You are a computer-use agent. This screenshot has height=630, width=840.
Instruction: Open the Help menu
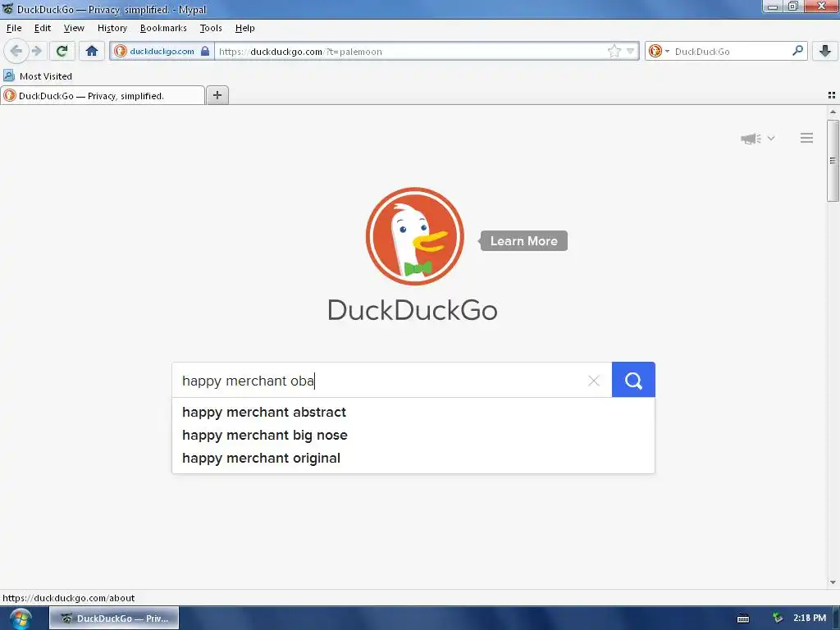coord(244,28)
